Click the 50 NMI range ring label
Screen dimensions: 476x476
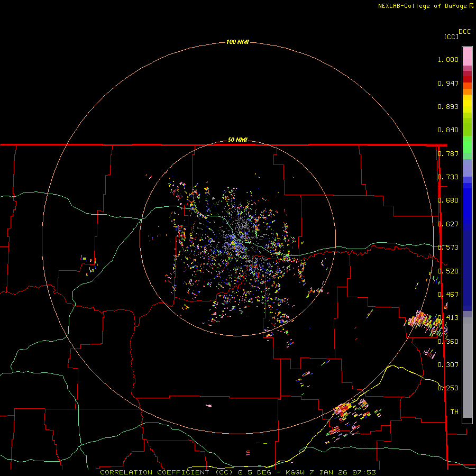237,140
